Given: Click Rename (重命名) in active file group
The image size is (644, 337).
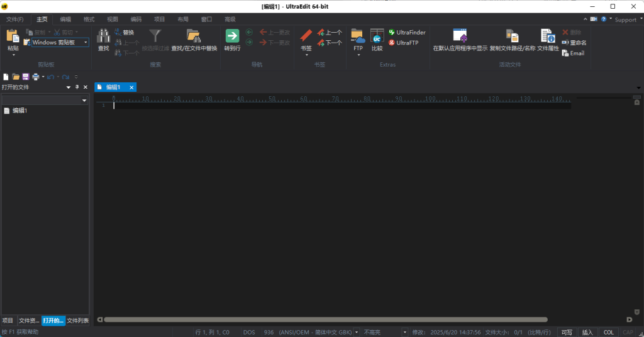Looking at the screenshot, I should 574,43.
